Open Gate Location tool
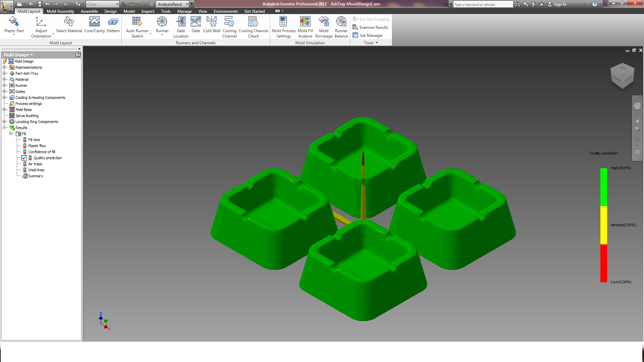The width and height of the screenshot is (644, 362). tap(181, 27)
